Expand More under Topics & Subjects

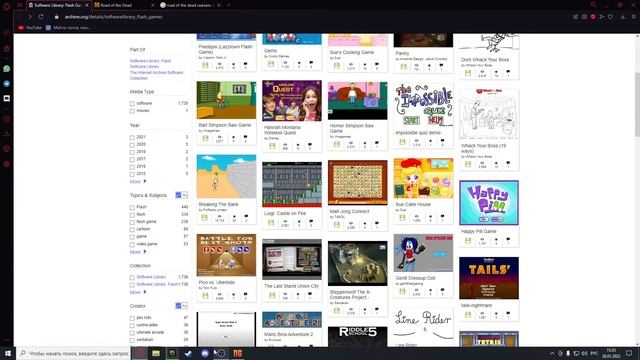(x=138, y=252)
